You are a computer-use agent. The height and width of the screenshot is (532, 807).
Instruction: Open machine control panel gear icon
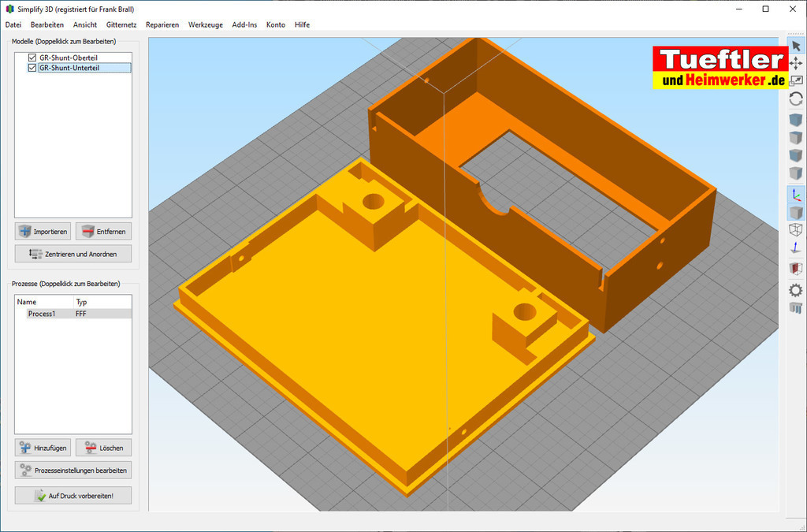click(x=796, y=290)
